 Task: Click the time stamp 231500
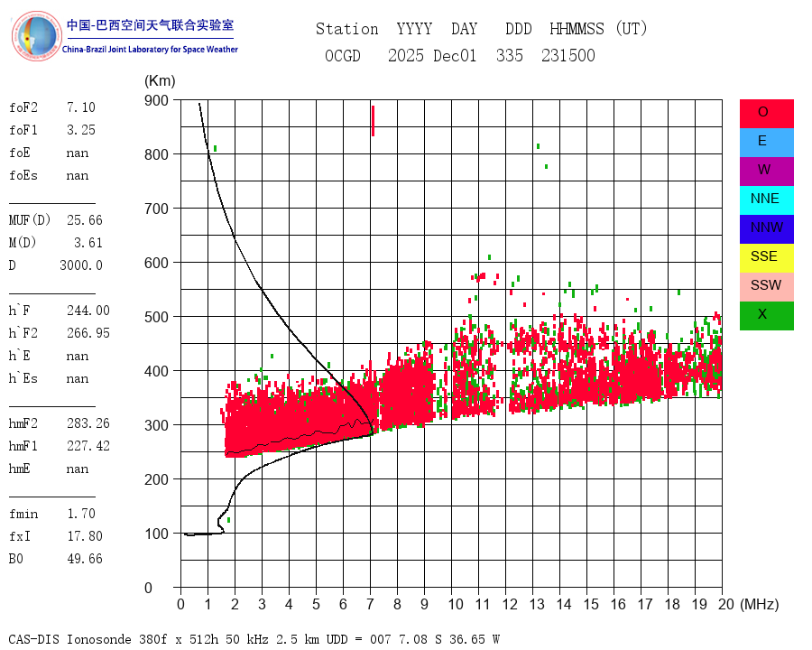click(568, 55)
